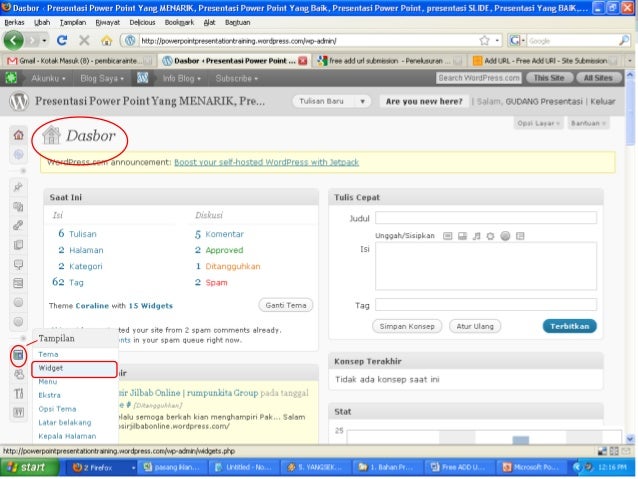Viewport: 638px width, 479px height.
Task: Click the add poll round icon
Action: point(505,236)
